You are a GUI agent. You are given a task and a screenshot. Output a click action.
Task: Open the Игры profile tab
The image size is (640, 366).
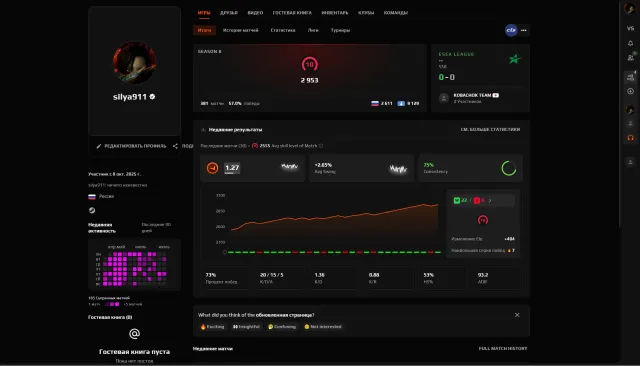tap(204, 13)
